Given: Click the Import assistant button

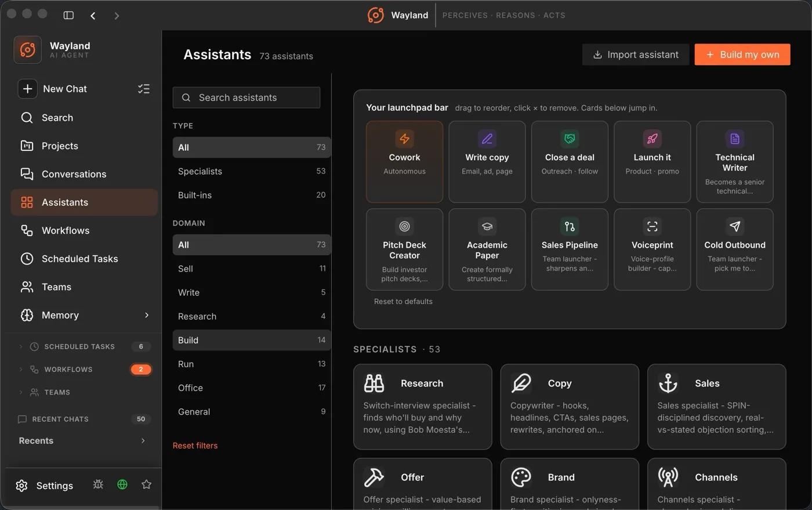Looking at the screenshot, I should (x=636, y=55).
